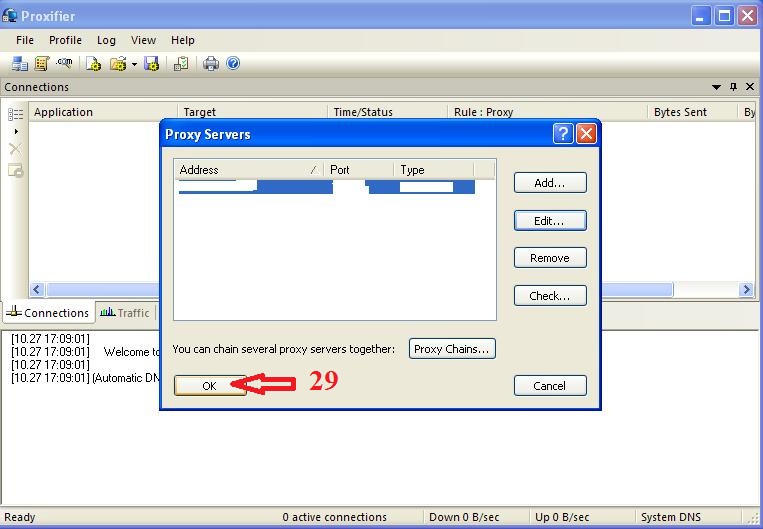Click Check... button in Proxy Servers
Image resolution: width=763 pixels, height=529 pixels.
(x=550, y=296)
